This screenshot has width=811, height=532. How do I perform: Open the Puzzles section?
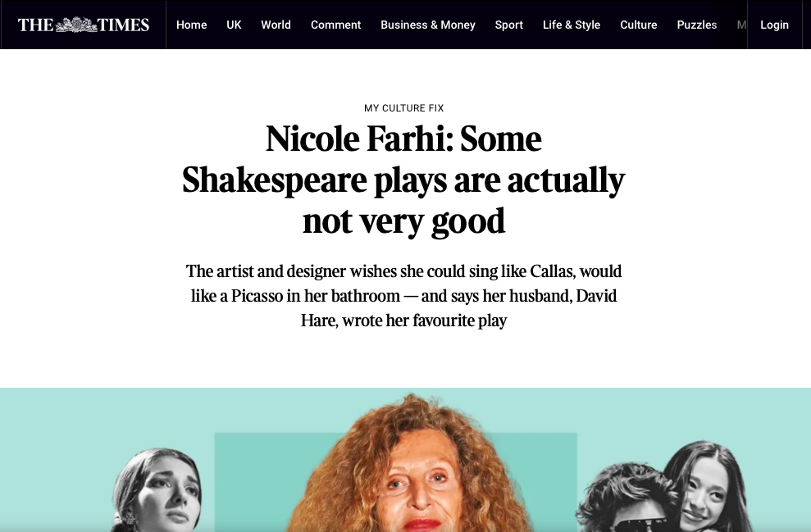(x=697, y=25)
